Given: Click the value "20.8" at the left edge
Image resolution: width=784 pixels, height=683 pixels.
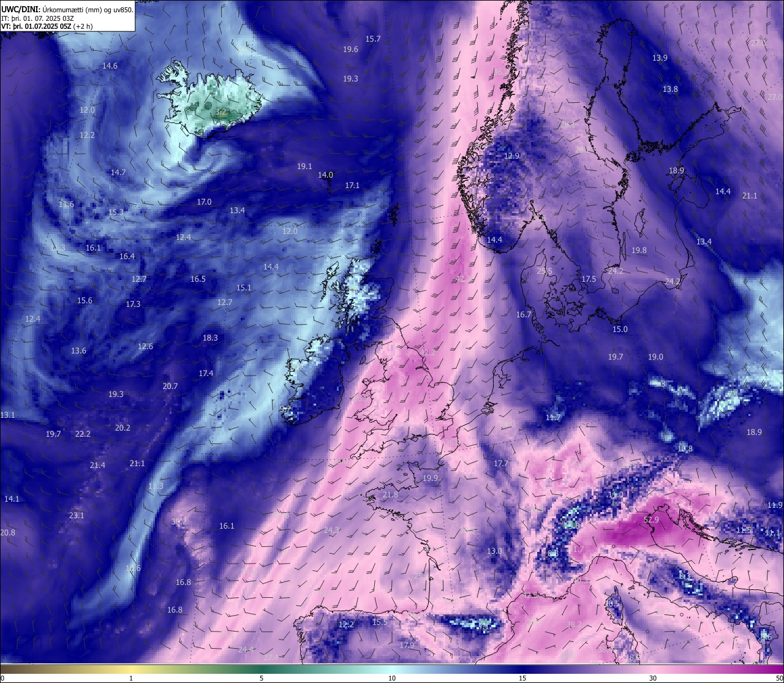Looking at the screenshot, I should click(7, 532).
